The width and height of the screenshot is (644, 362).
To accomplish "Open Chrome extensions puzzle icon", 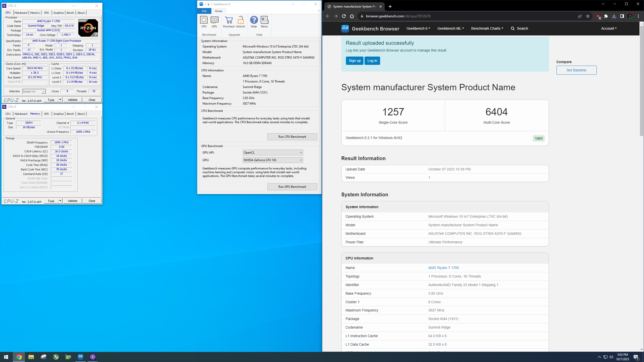I will point(606,16).
